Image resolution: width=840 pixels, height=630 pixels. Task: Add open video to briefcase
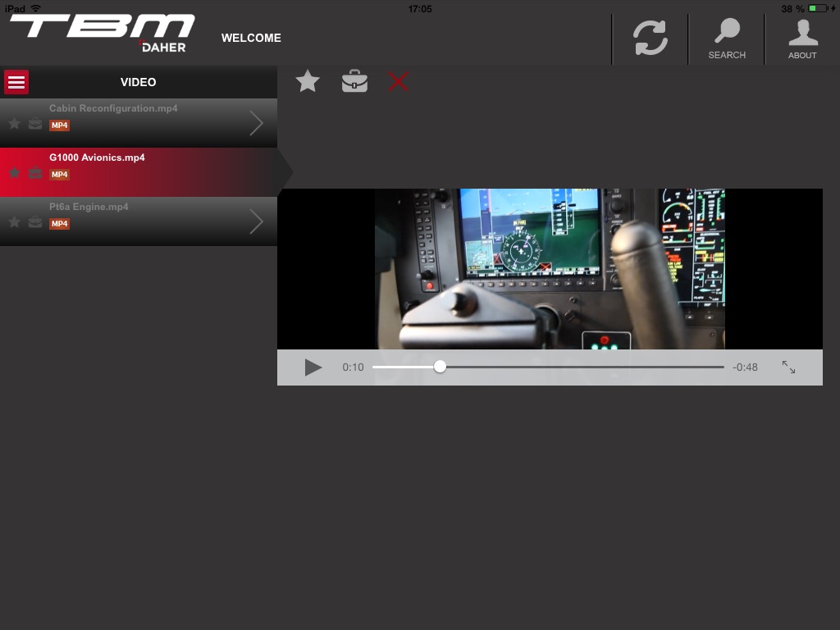[354, 81]
